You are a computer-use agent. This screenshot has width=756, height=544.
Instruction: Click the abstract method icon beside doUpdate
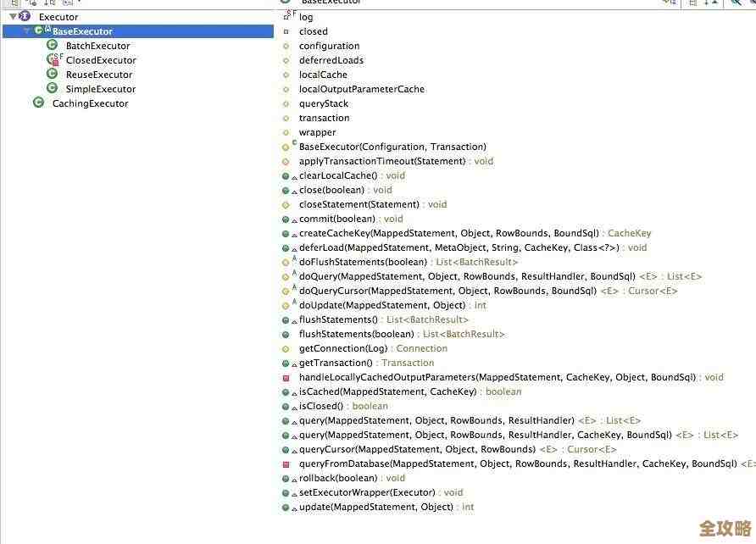286,305
